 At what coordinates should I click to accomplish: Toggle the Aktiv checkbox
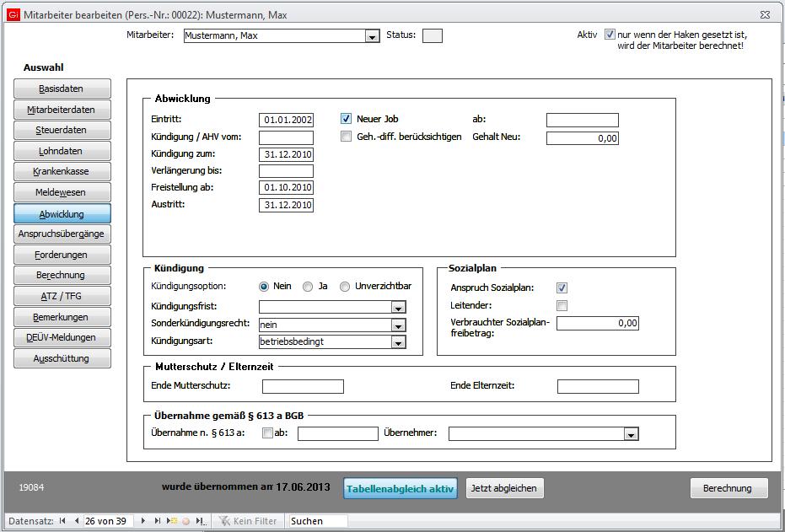tap(610, 35)
